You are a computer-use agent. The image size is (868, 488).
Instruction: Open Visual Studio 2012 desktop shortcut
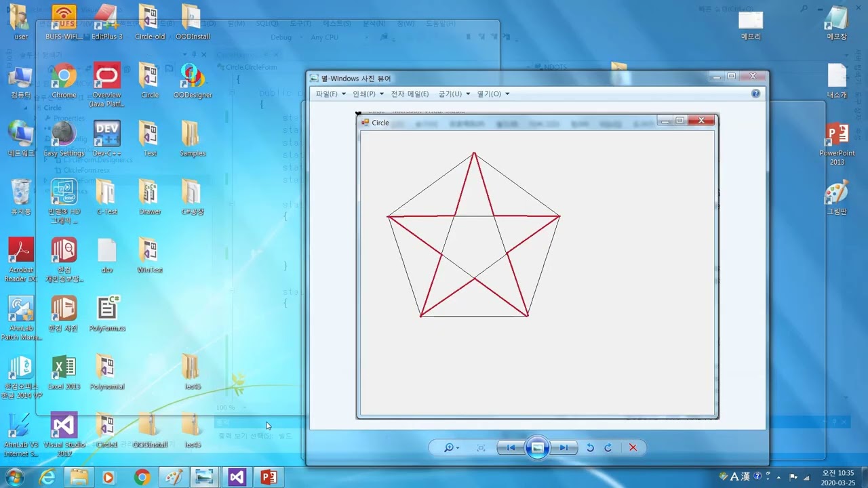(x=64, y=435)
